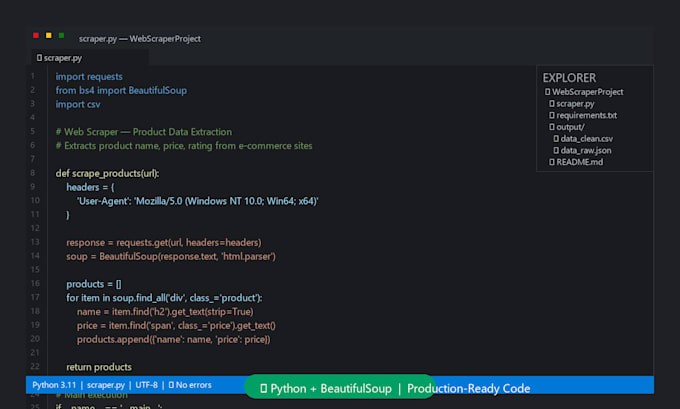Change the UTF-8 encoding in the status bar
Viewport: 680px width, 409px height.
[x=147, y=385]
